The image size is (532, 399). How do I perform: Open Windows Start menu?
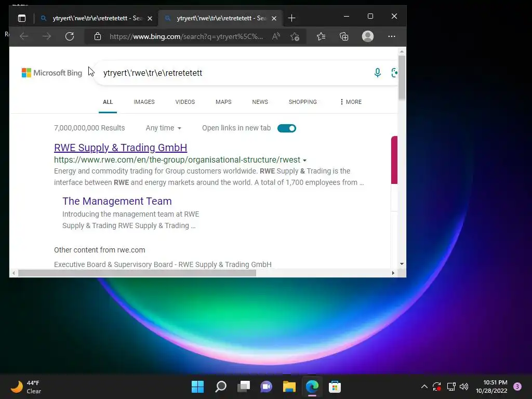197,387
